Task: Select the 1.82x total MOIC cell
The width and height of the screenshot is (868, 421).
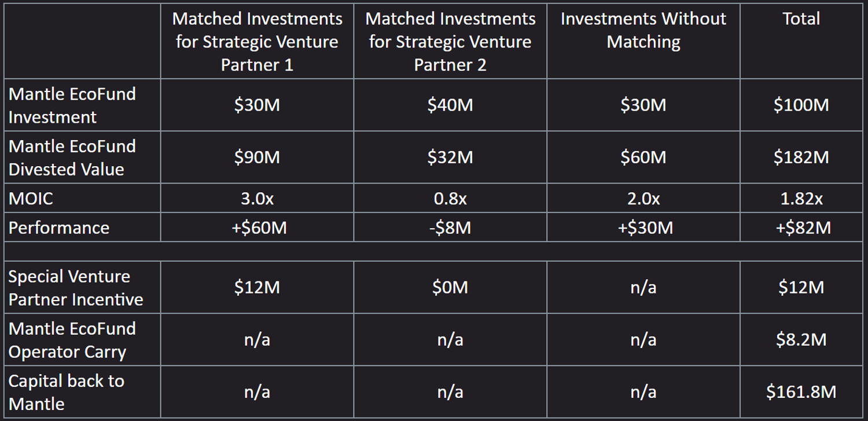Action: click(x=801, y=199)
